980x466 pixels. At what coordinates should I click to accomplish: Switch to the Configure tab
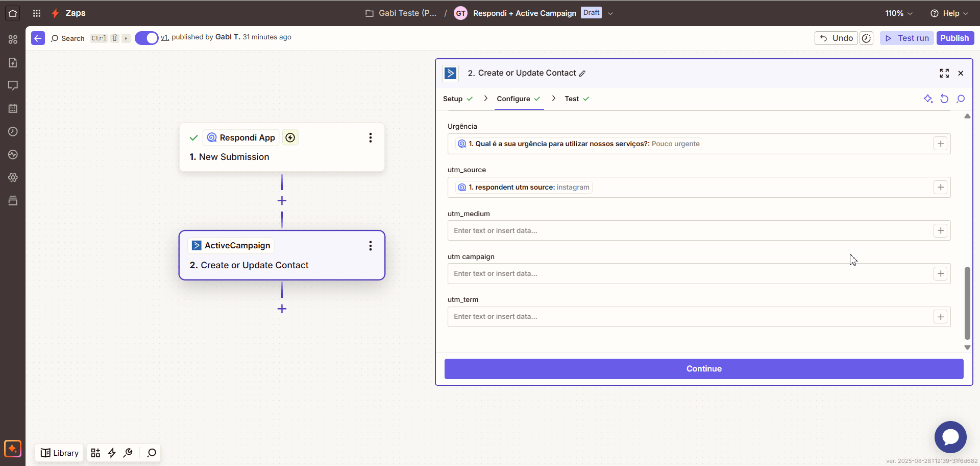point(519,99)
